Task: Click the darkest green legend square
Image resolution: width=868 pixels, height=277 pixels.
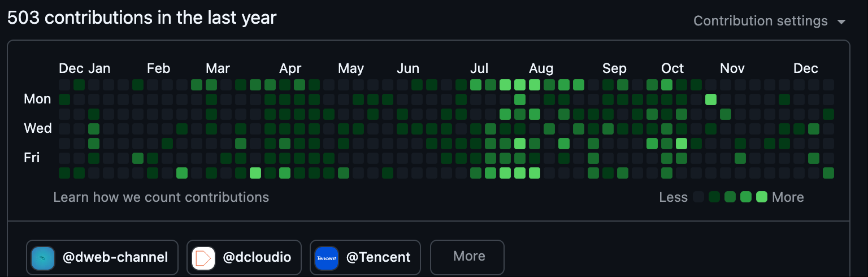Action: pyautogui.click(x=714, y=197)
